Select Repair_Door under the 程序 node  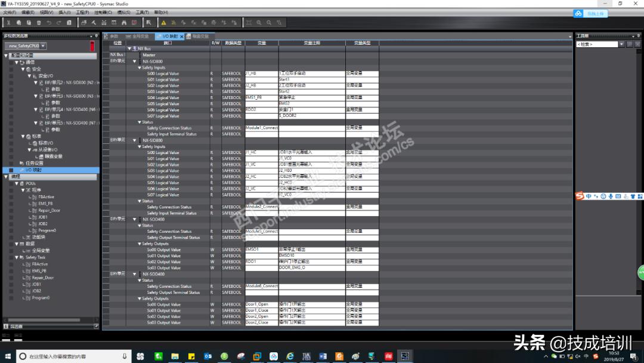pos(49,210)
